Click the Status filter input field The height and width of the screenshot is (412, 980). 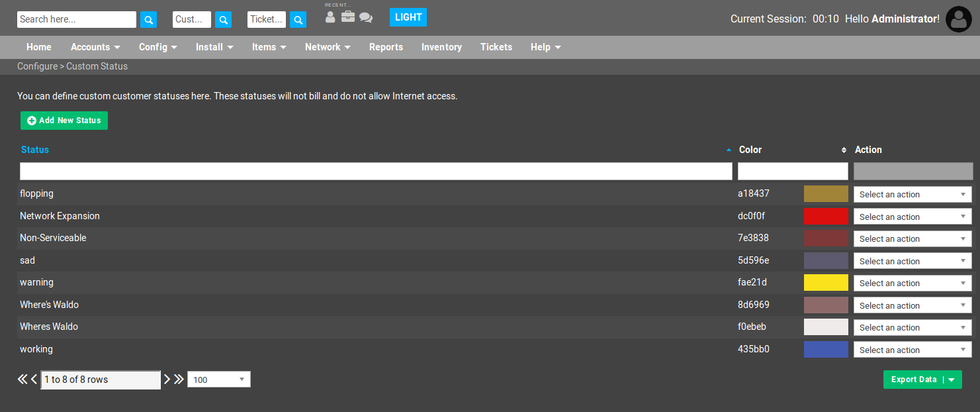pos(375,171)
